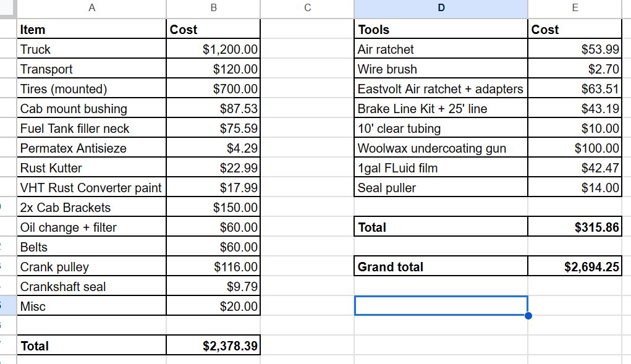
Task: Click the Tools header cell
Action: [441, 30]
